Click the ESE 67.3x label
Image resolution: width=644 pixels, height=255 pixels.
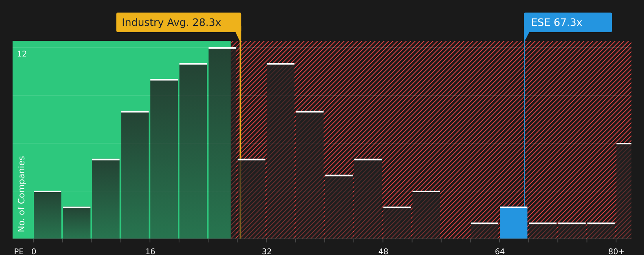pos(568,22)
